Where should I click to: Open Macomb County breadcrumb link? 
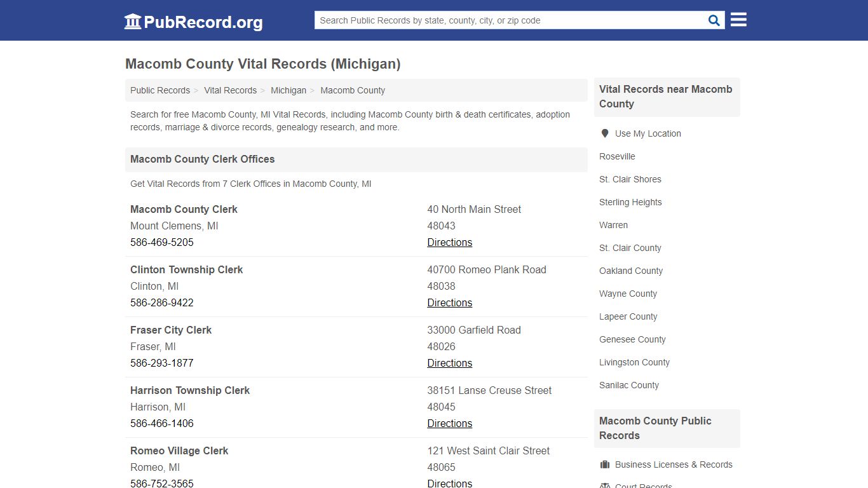click(x=353, y=90)
